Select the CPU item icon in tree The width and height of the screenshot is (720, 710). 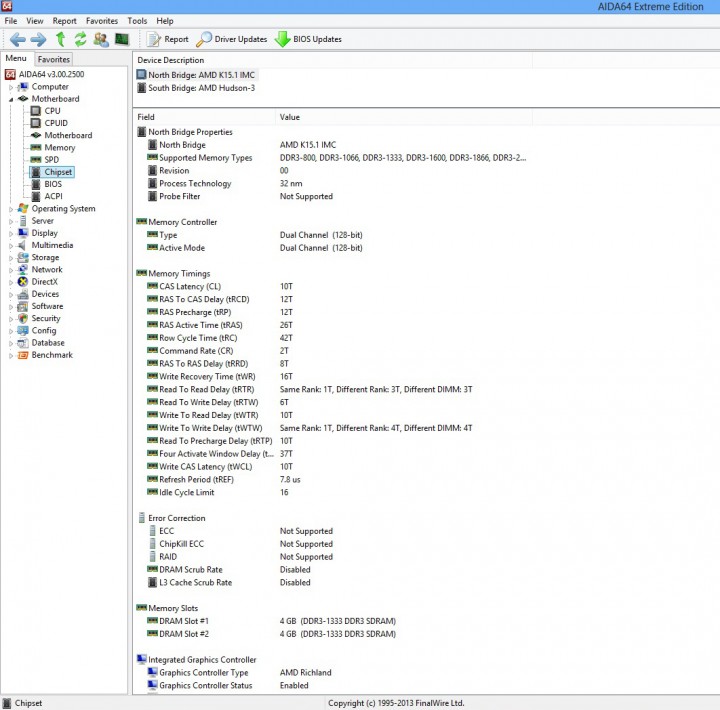point(36,111)
